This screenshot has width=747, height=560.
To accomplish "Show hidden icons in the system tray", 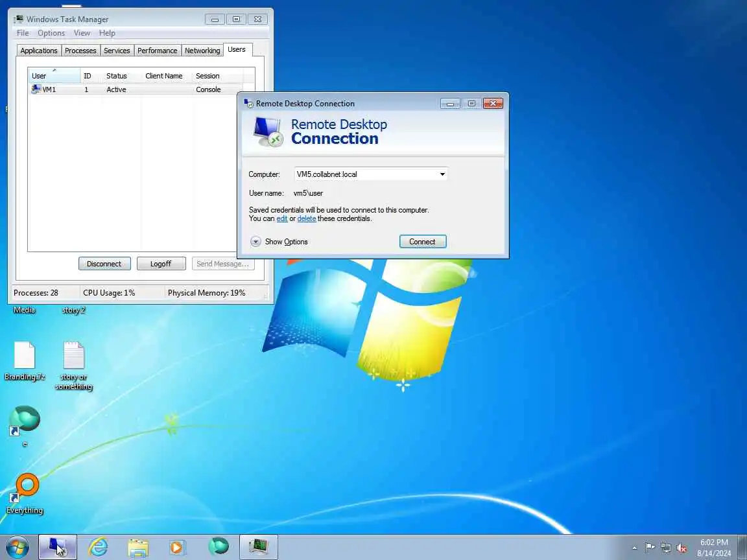I will pyautogui.click(x=634, y=548).
